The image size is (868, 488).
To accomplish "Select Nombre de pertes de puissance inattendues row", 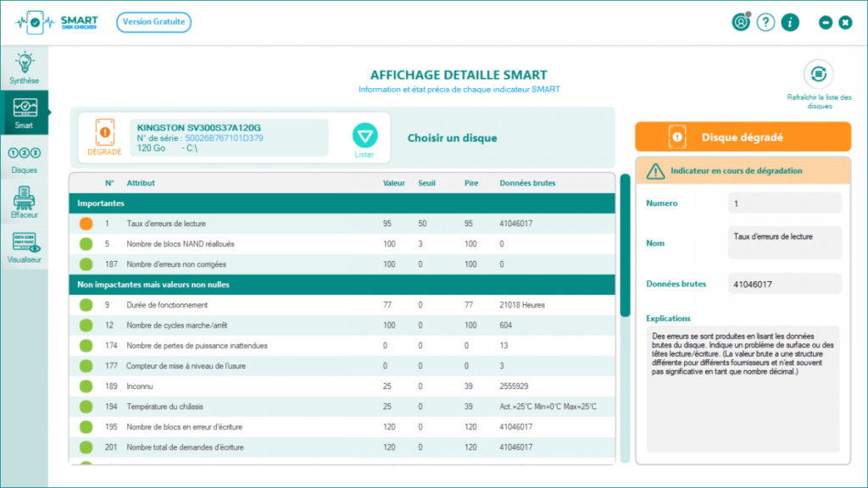I will pyautogui.click(x=342, y=346).
